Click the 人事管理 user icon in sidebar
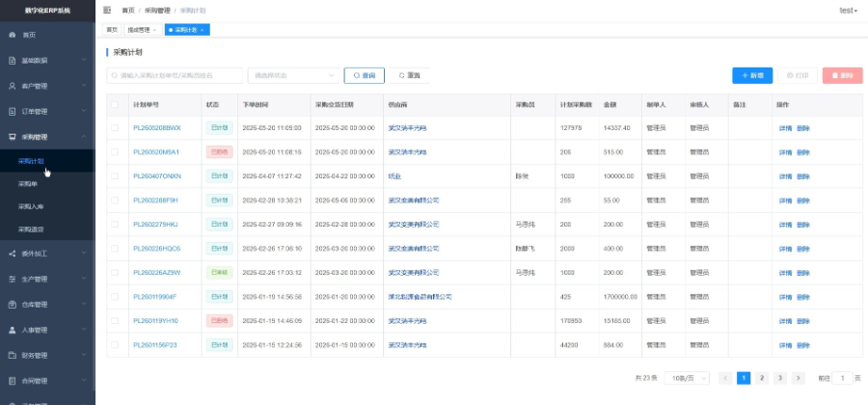 (x=13, y=330)
